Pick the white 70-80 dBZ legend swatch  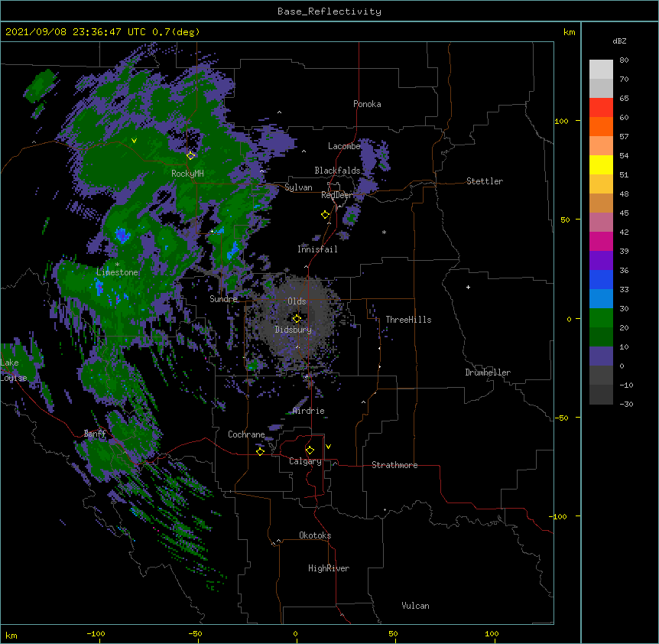(601, 69)
